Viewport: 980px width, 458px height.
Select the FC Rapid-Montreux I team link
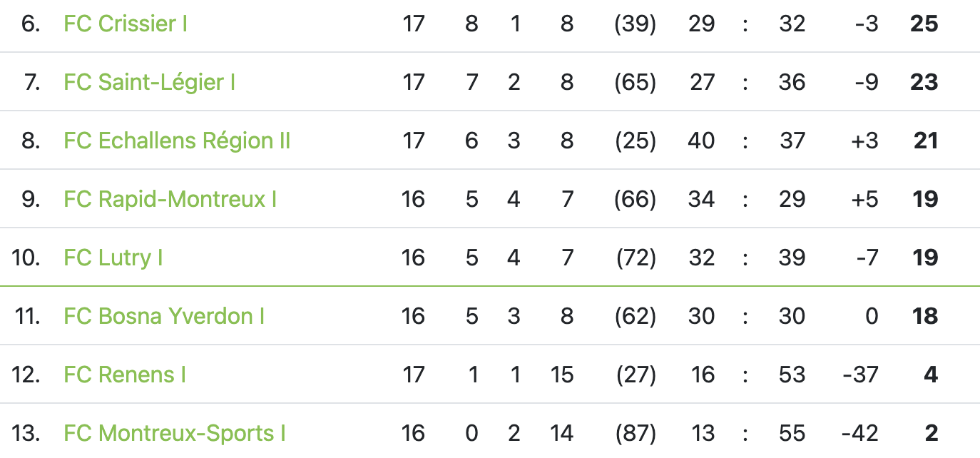tap(170, 199)
